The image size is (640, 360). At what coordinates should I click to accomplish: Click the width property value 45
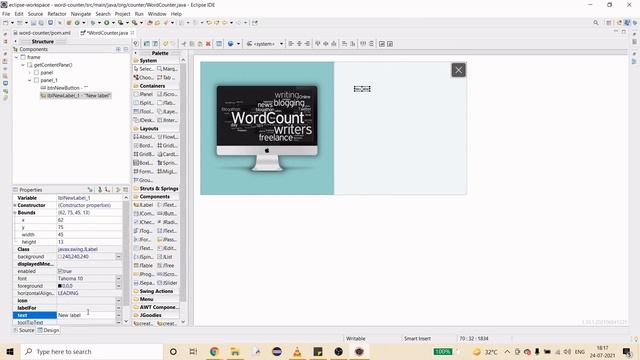click(x=89, y=235)
